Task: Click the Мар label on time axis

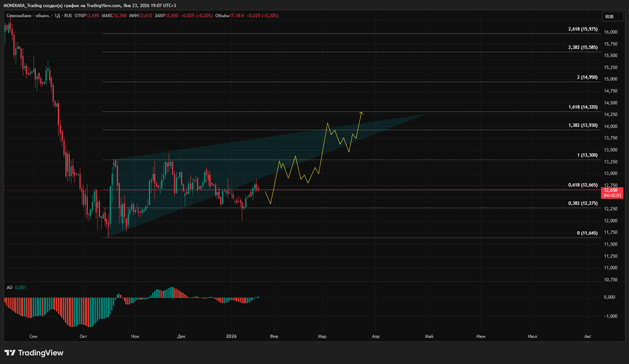Action: [x=321, y=336]
